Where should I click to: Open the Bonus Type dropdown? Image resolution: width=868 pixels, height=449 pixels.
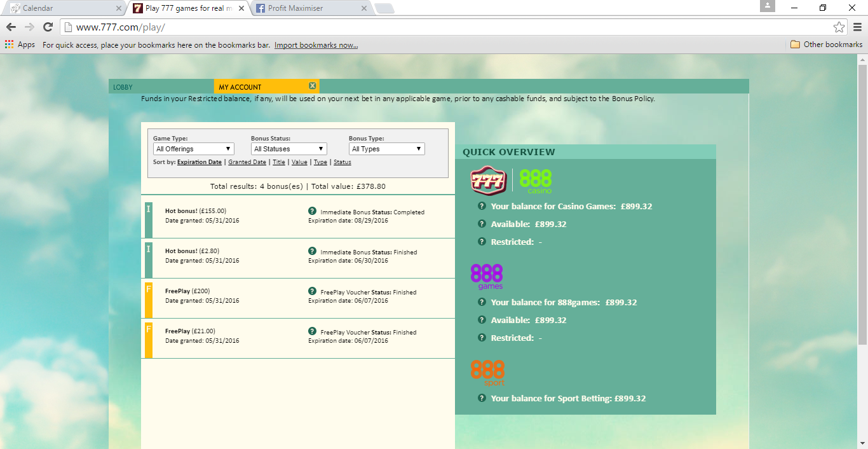[x=387, y=149]
